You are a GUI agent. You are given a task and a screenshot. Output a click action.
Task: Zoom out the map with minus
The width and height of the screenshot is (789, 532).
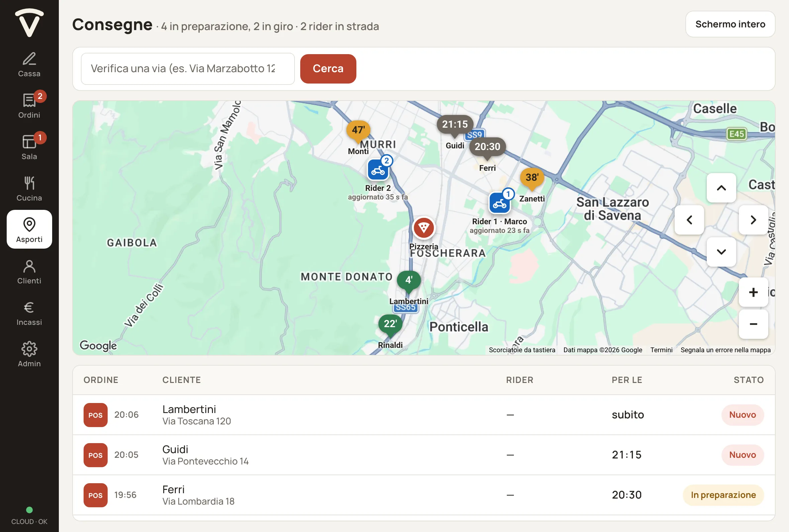(x=753, y=324)
